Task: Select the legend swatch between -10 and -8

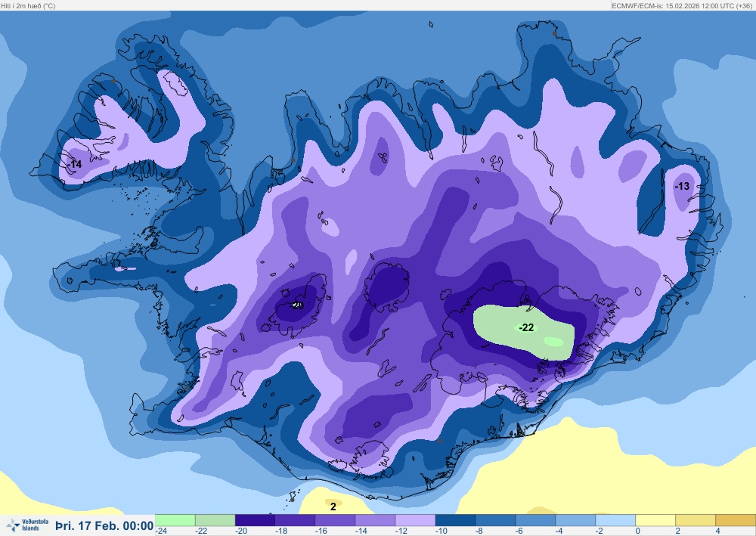Action: pos(455,520)
